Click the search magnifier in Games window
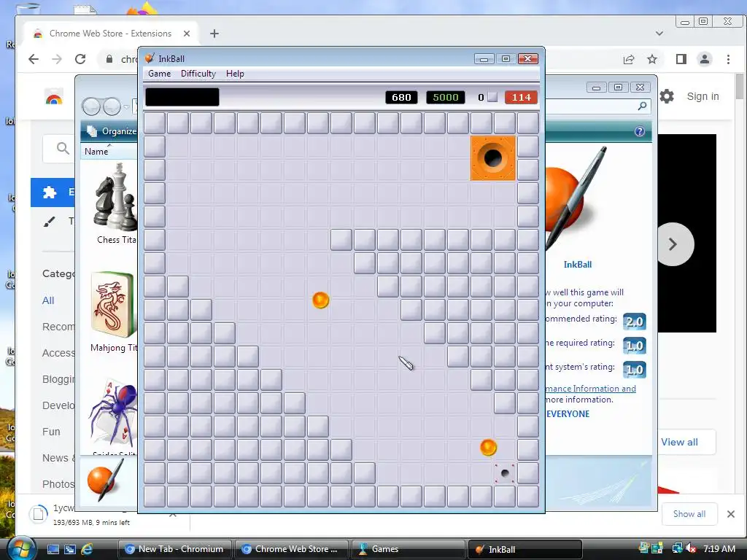 click(642, 106)
